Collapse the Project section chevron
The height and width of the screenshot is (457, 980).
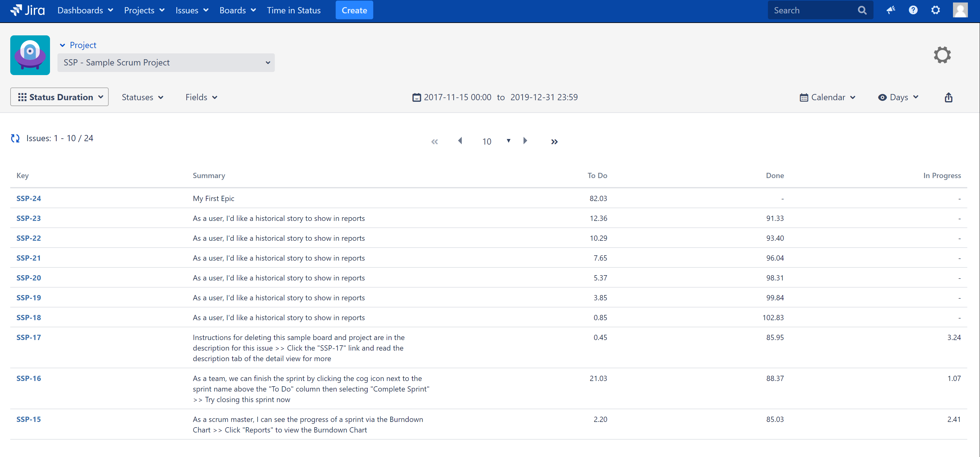coord(62,45)
